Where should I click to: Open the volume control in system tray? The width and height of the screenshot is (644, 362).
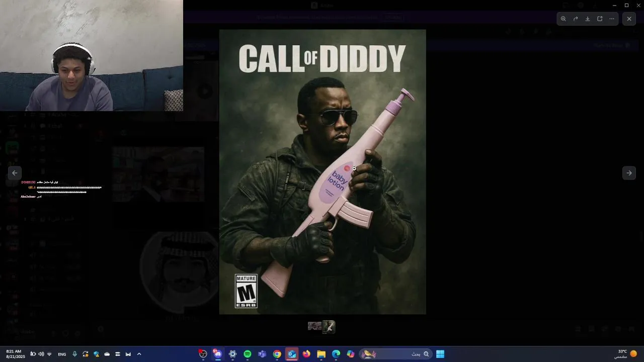[x=41, y=354]
